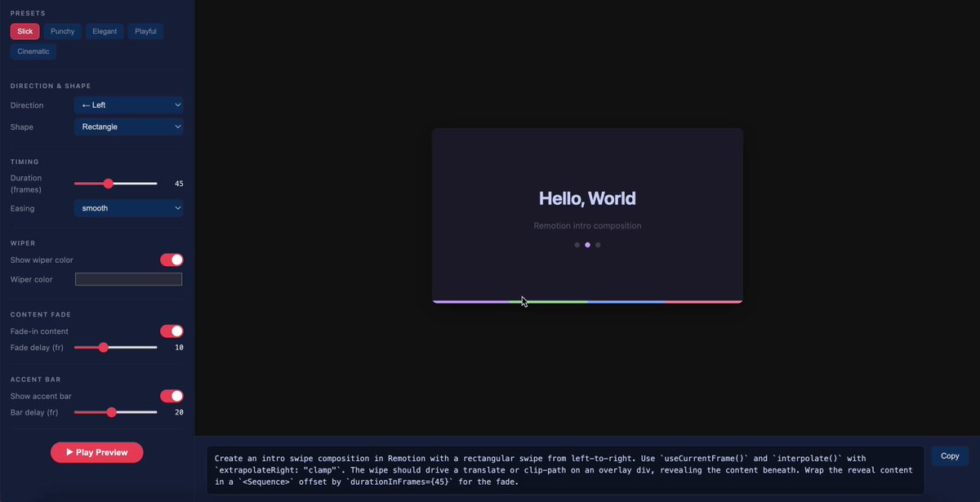This screenshot has width=980, height=502.
Task: Click the Presets section heading
Action: pos(28,14)
